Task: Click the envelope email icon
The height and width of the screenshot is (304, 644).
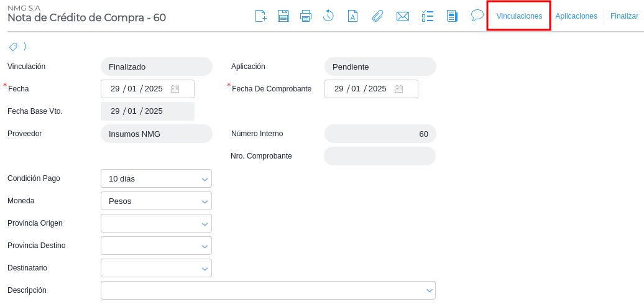Action: [x=403, y=16]
